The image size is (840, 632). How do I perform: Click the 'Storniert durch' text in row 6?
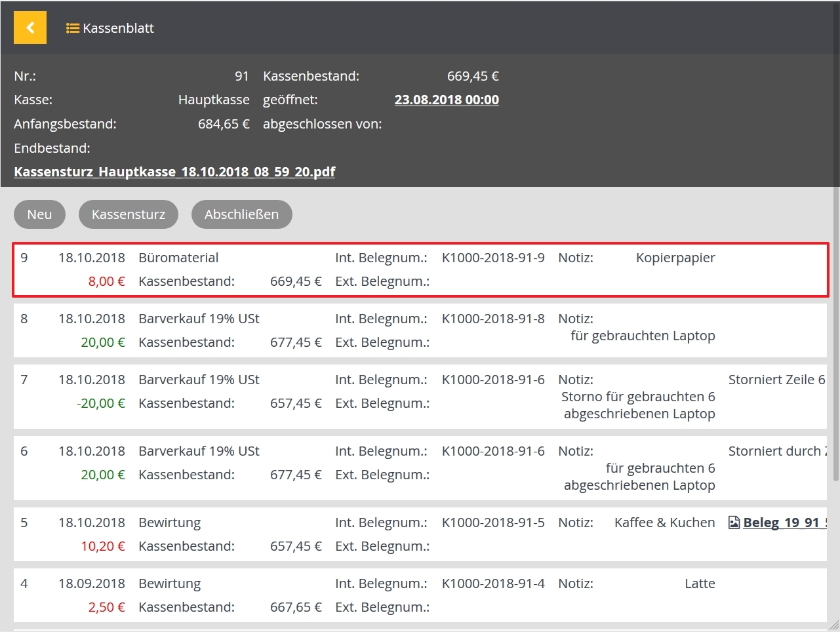(777, 451)
